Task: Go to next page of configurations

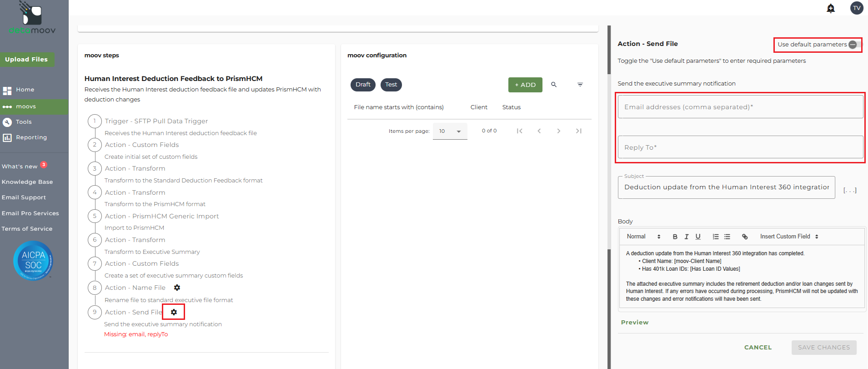Action: point(559,131)
